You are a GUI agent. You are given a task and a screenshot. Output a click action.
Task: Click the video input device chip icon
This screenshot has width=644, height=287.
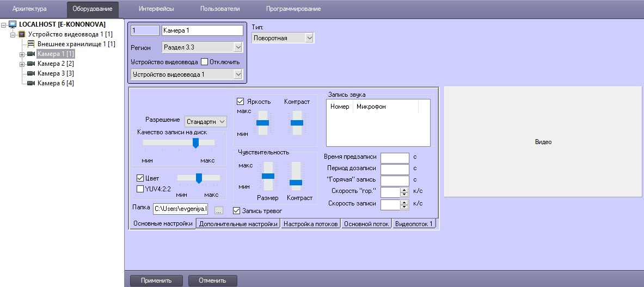(x=22, y=34)
